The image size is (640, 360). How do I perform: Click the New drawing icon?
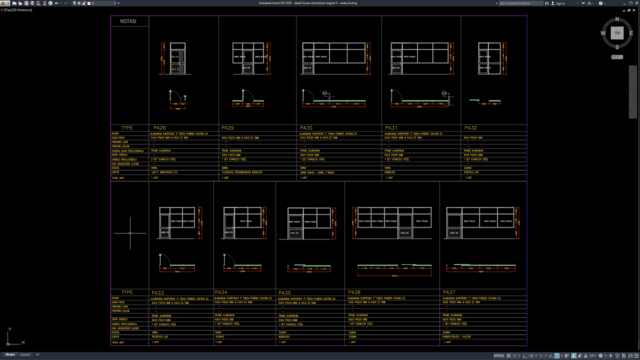point(14,3)
